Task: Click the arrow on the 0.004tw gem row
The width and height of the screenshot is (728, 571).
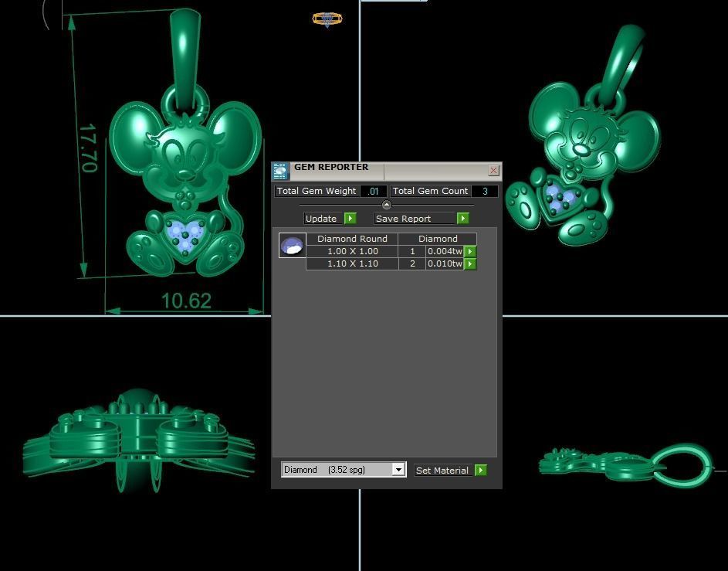Action: click(x=469, y=251)
